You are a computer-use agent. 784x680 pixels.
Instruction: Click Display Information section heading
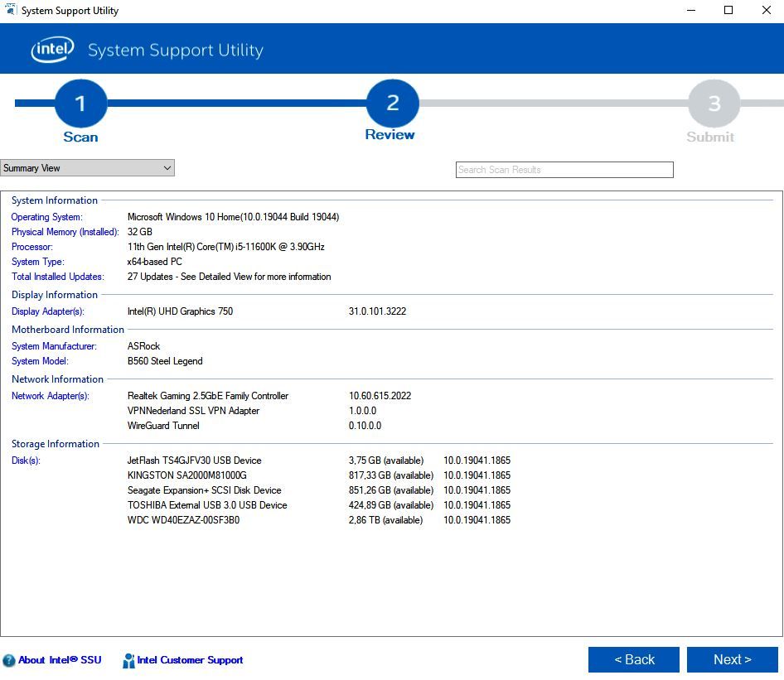coord(55,295)
